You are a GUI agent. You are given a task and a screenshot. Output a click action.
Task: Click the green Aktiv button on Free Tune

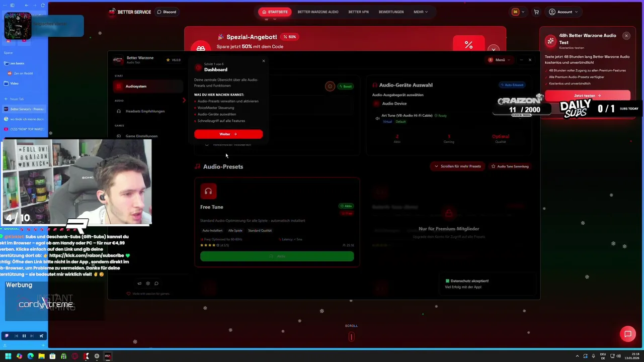tap(277, 256)
